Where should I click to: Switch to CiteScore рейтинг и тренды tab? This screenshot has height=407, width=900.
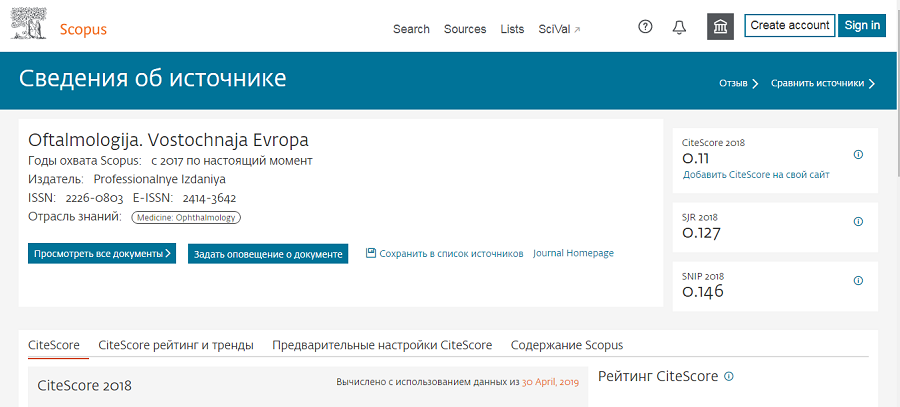tap(176, 346)
